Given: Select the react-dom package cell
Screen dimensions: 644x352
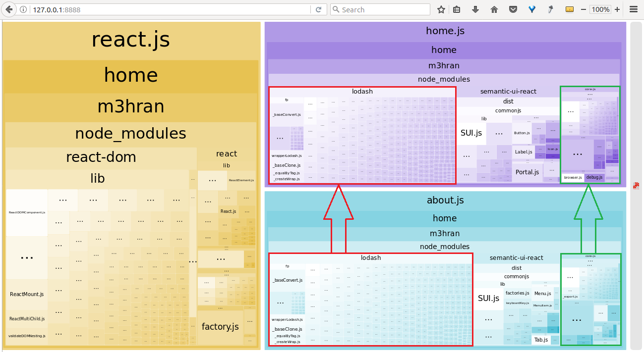Looking at the screenshot, I should pos(101,157).
